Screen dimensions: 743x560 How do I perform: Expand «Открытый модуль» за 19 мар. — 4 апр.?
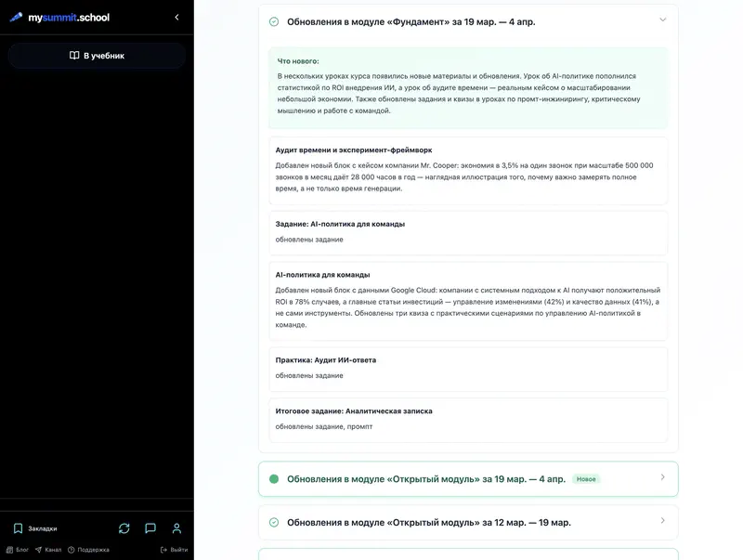[662, 477]
